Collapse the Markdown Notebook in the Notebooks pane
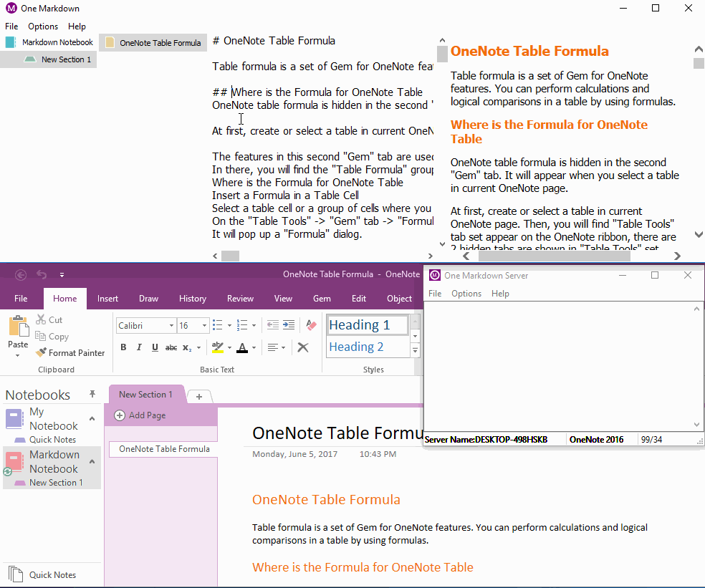 [92, 462]
